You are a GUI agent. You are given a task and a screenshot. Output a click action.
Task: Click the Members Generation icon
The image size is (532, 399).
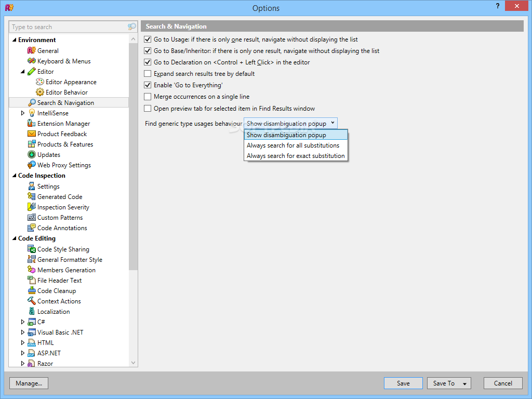click(x=31, y=270)
